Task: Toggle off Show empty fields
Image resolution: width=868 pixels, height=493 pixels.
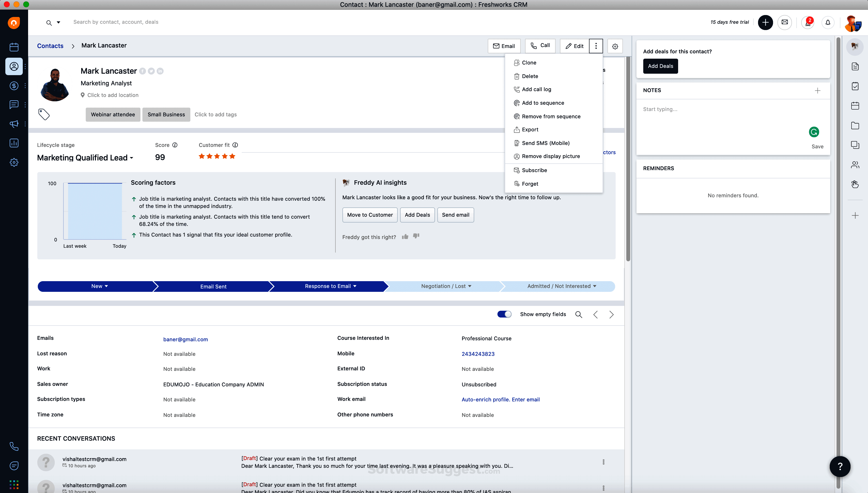Action: (x=504, y=314)
